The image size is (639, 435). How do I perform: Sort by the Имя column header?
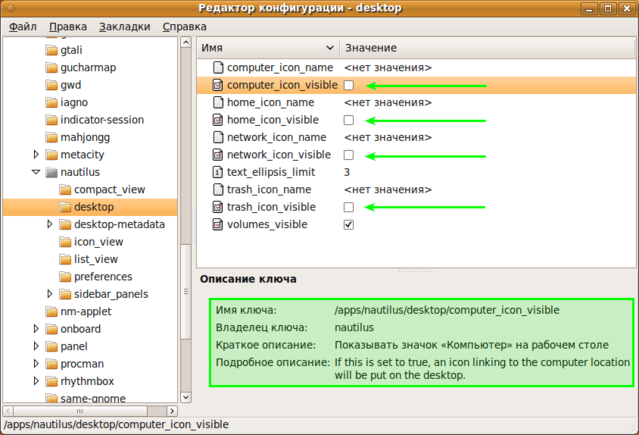point(265,48)
